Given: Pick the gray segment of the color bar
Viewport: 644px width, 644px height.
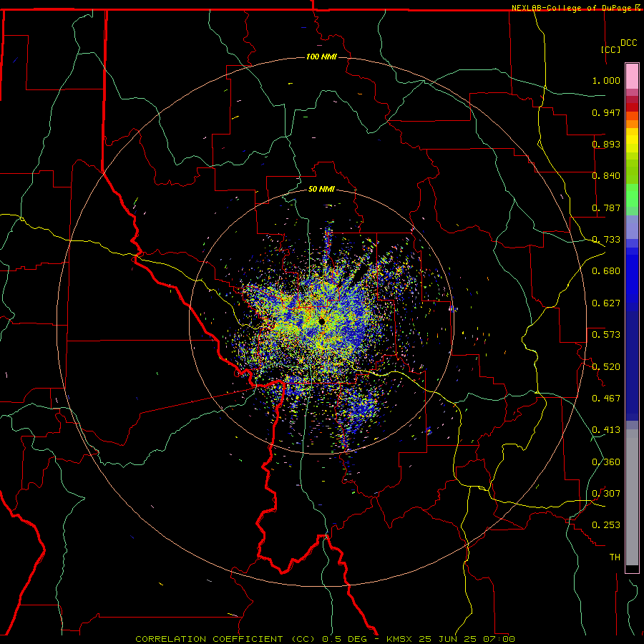Looking at the screenshot, I should click(x=632, y=497).
